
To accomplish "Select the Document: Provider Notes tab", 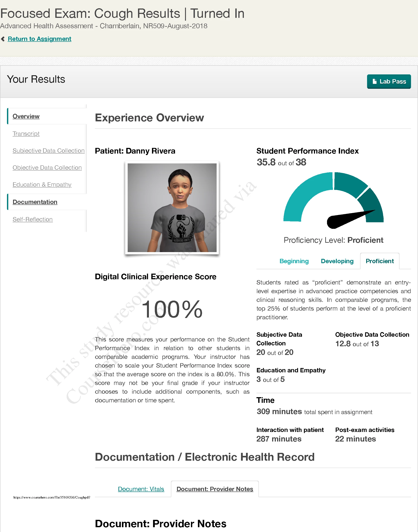I will coord(215,489).
